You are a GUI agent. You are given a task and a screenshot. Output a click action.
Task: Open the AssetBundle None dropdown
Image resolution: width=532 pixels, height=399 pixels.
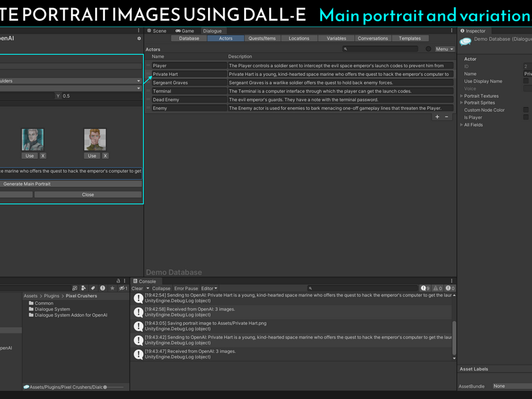(x=512, y=386)
